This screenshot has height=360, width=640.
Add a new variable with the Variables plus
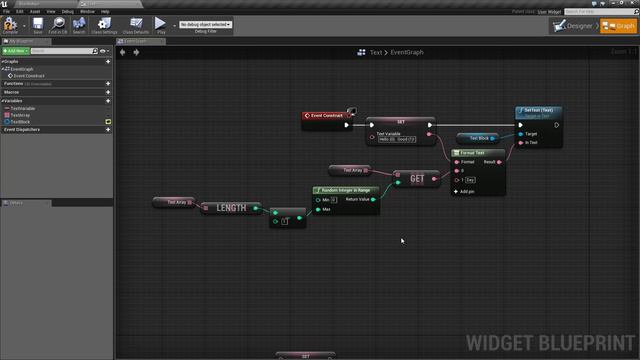pyautogui.click(x=108, y=101)
